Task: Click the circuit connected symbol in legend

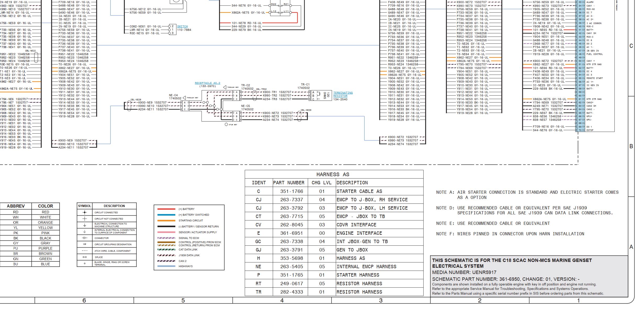Action: [x=85, y=213]
